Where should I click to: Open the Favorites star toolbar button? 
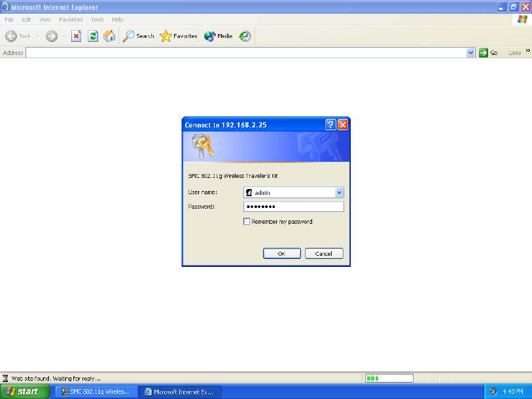pos(179,36)
